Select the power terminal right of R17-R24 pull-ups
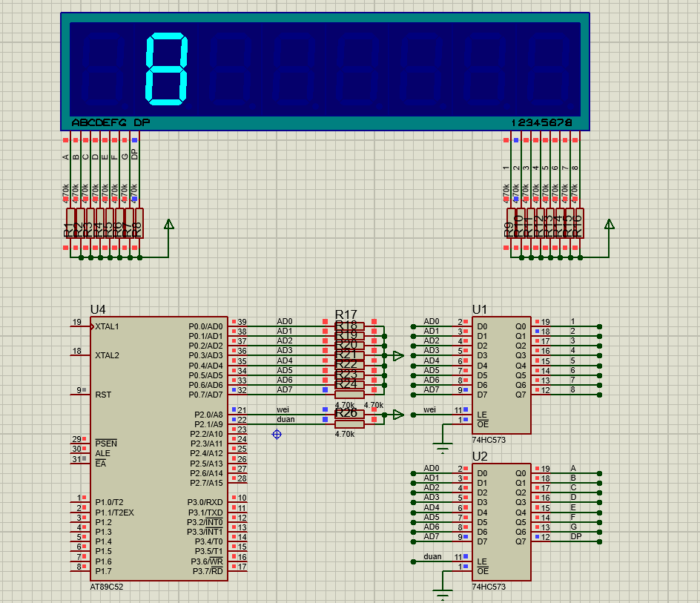Screen dimensions: 700x603 398,356
